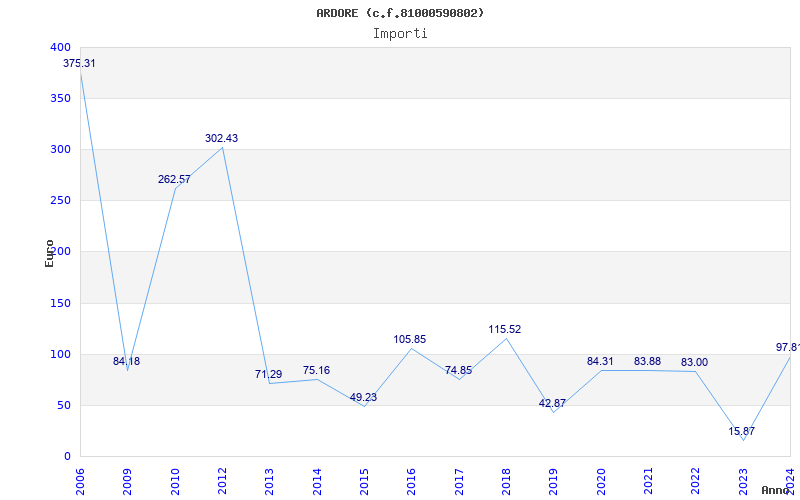Screen dimensions: 800x500
Task: Click the 302.43 peak value label
Action: click(x=221, y=138)
